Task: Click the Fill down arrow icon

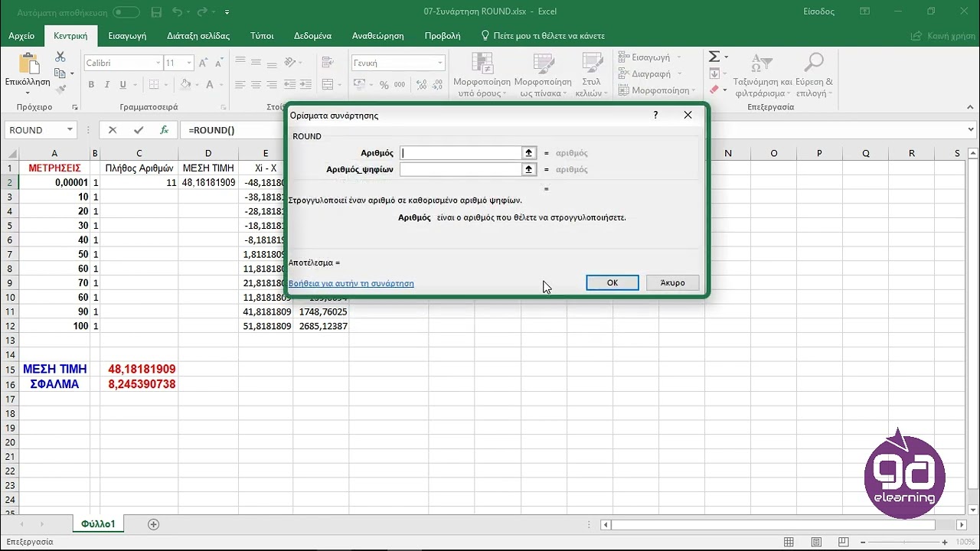Action: [714, 73]
